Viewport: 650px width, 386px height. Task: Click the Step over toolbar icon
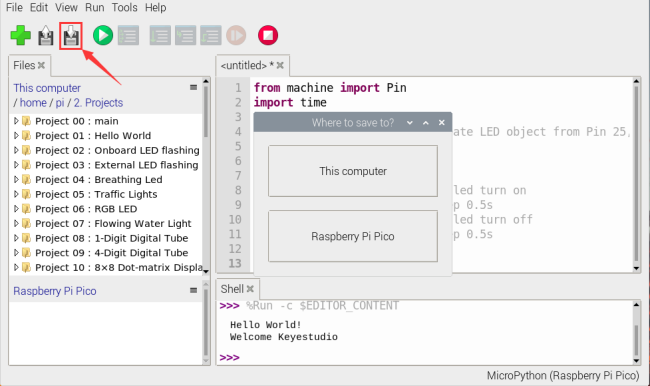pyautogui.click(x=160, y=35)
